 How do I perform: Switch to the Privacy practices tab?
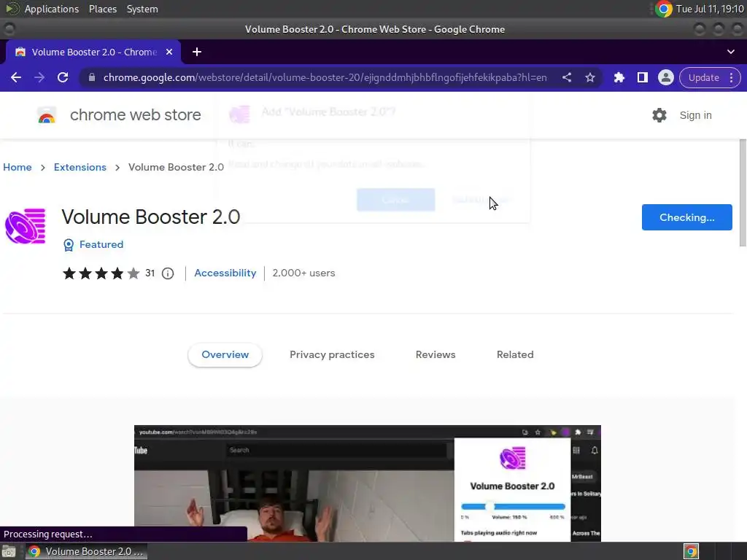tap(332, 355)
